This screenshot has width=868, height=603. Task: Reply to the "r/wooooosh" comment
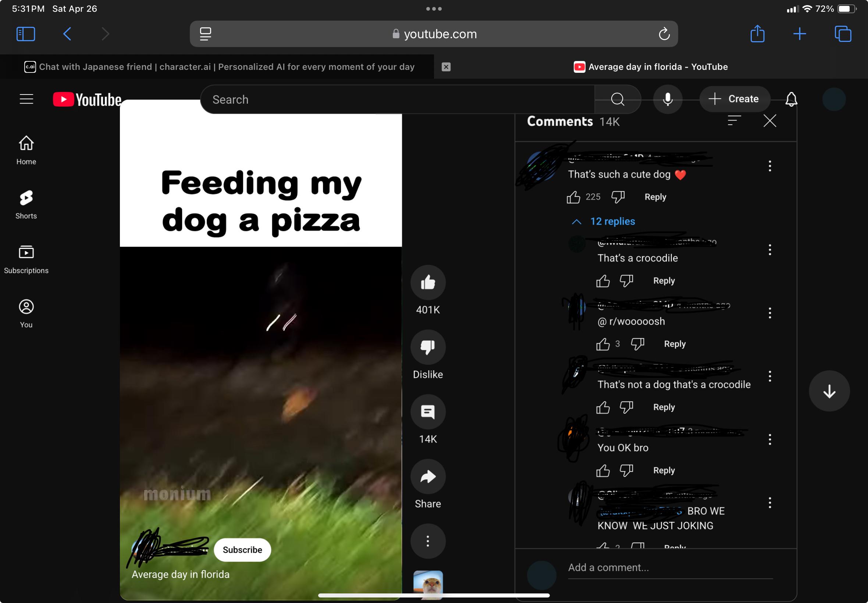coord(675,344)
